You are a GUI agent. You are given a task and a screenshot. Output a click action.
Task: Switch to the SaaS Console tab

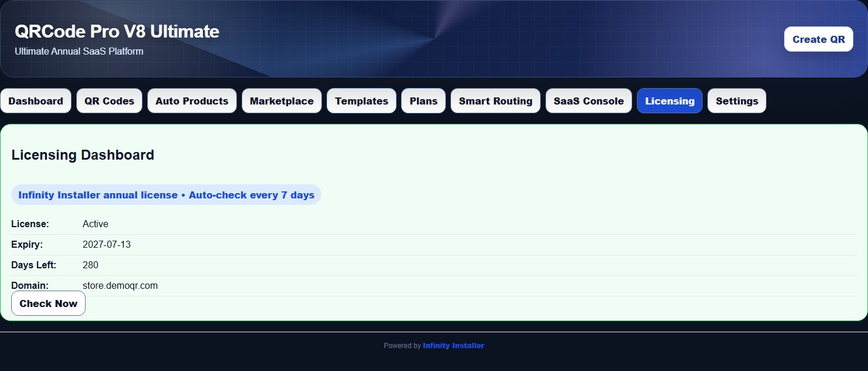point(589,101)
